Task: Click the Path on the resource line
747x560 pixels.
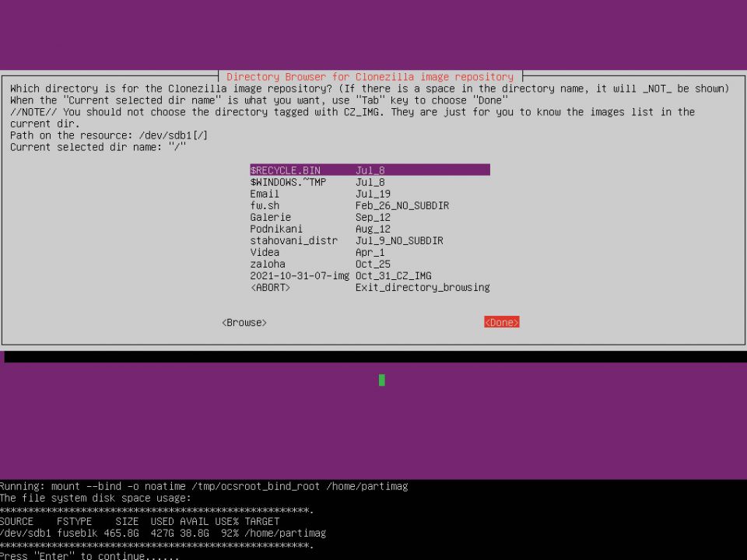Action: click(109, 135)
